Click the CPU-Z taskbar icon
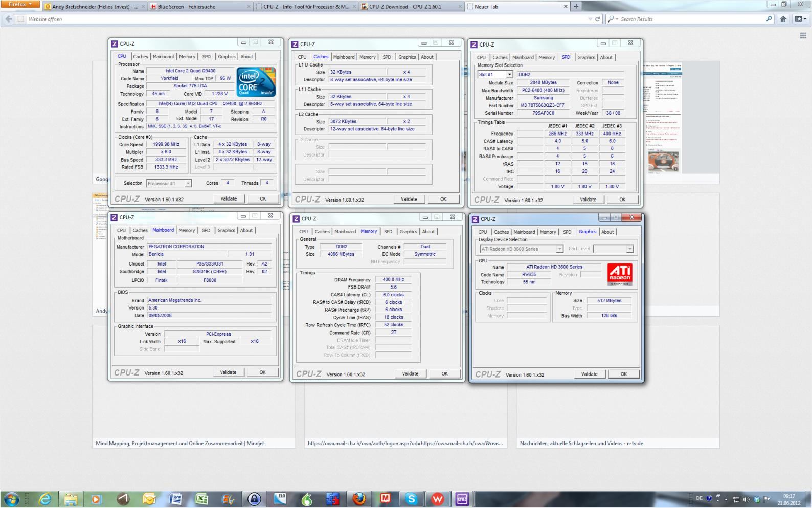 pyautogui.click(x=462, y=499)
